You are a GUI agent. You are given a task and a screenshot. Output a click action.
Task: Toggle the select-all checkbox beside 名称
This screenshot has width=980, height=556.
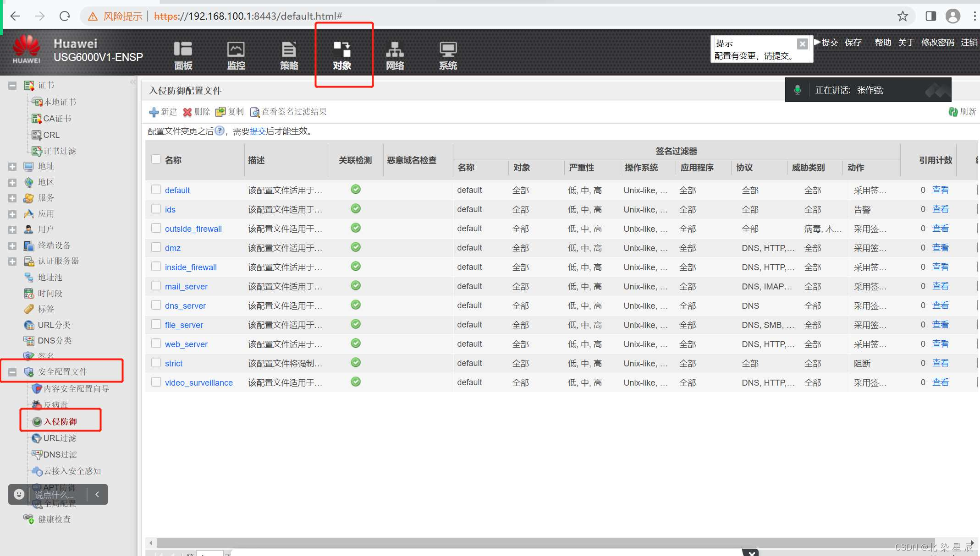point(156,159)
